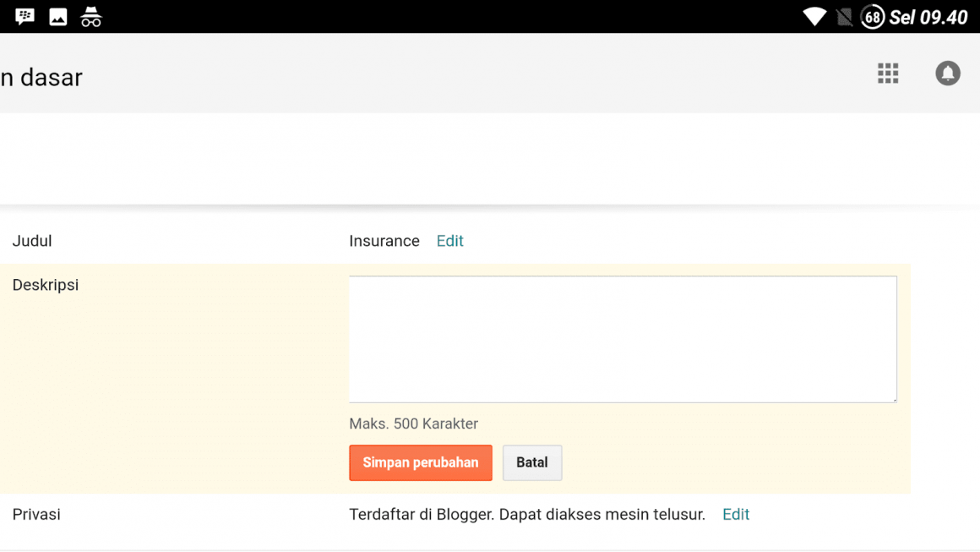Image resolution: width=980 pixels, height=552 pixels.
Task: Click Edit link next to Insurance title
Action: (450, 241)
